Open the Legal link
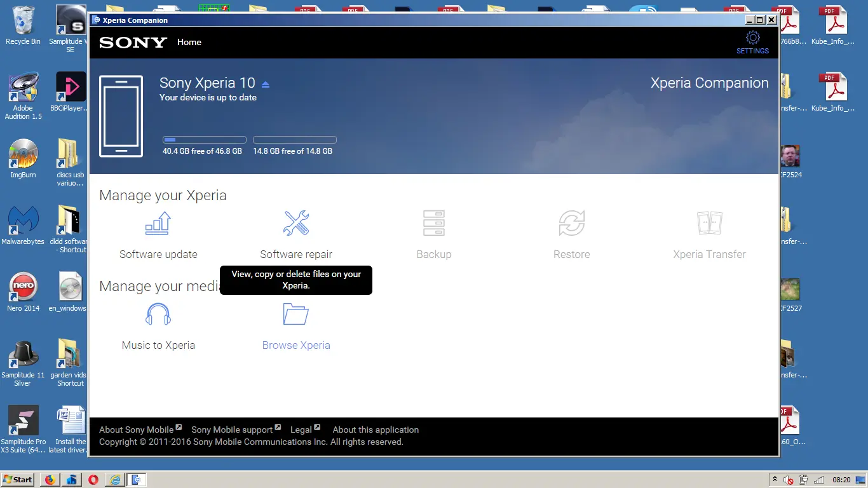The width and height of the screenshot is (868, 488). pos(301,430)
